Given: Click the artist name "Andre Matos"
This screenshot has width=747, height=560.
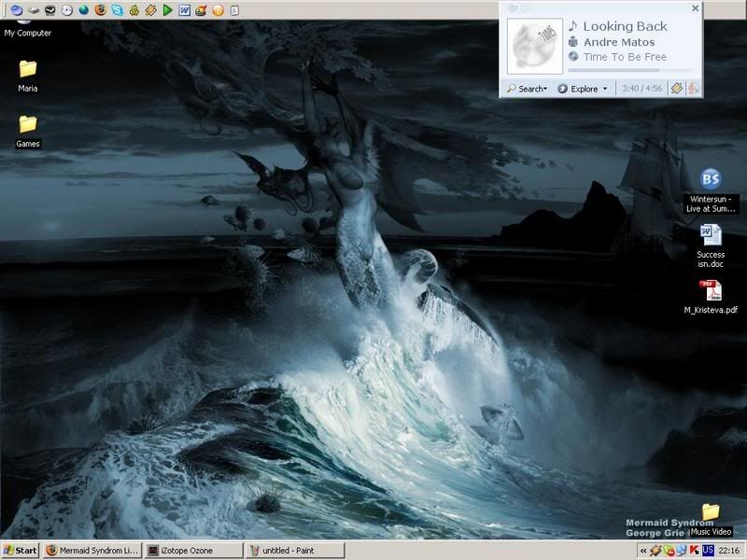Looking at the screenshot, I should coord(619,42).
